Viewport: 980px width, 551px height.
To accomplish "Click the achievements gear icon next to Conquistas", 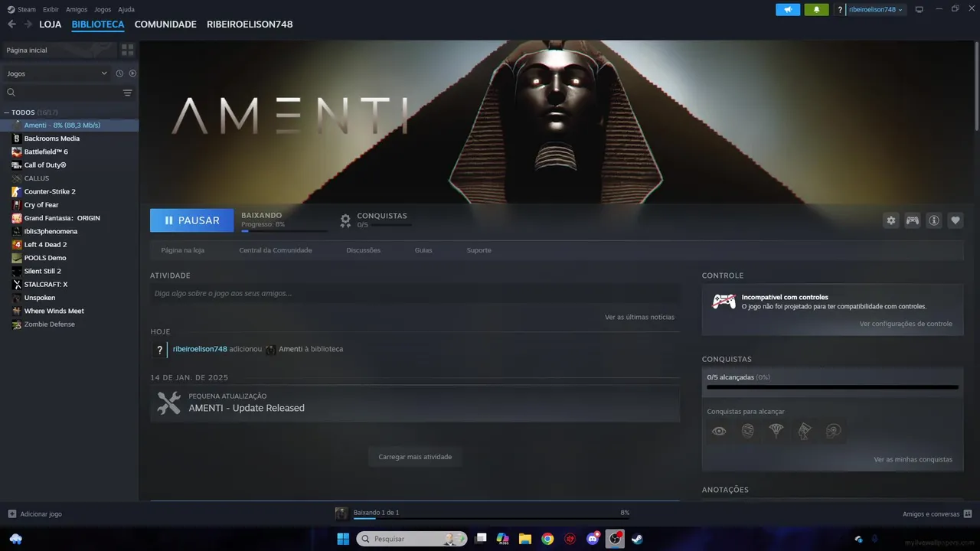I will (345, 220).
